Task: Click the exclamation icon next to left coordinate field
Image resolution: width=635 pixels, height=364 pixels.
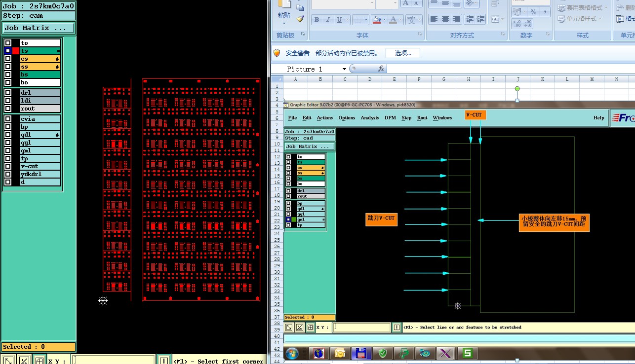Action: [x=164, y=361]
